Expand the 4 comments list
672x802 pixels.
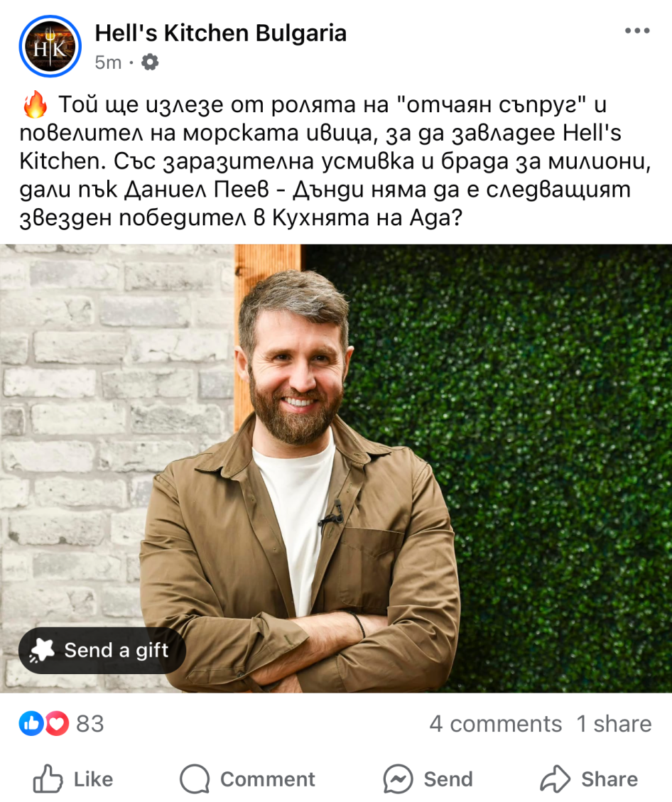[x=496, y=724]
